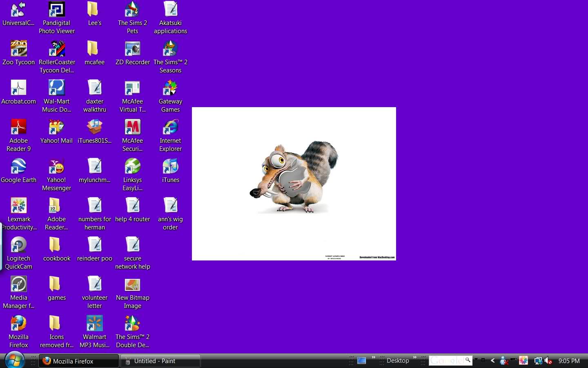
Task: Launch Zoo Tycoon from the desktop
Action: pos(18,53)
